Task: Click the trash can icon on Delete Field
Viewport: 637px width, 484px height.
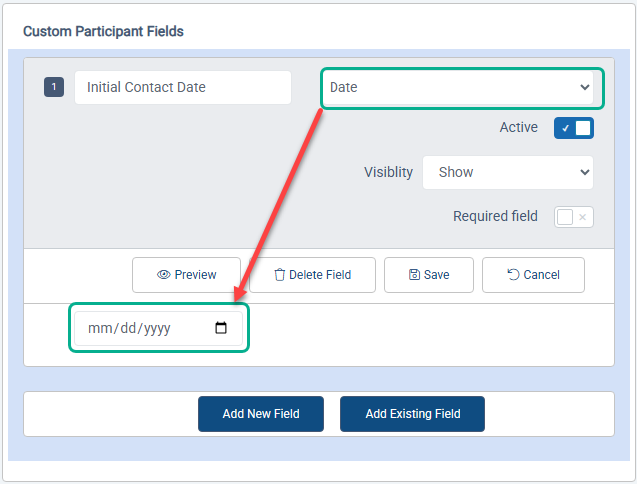Action: (280, 275)
